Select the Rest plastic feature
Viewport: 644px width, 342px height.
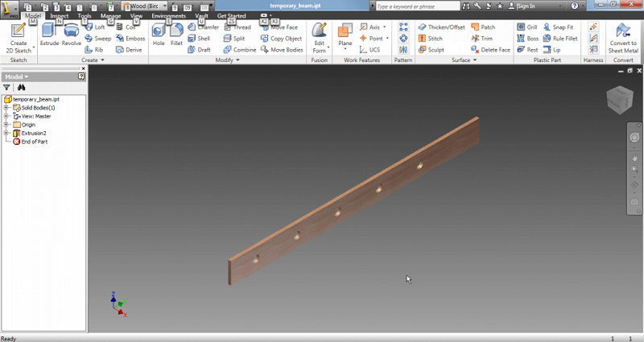tap(527, 50)
